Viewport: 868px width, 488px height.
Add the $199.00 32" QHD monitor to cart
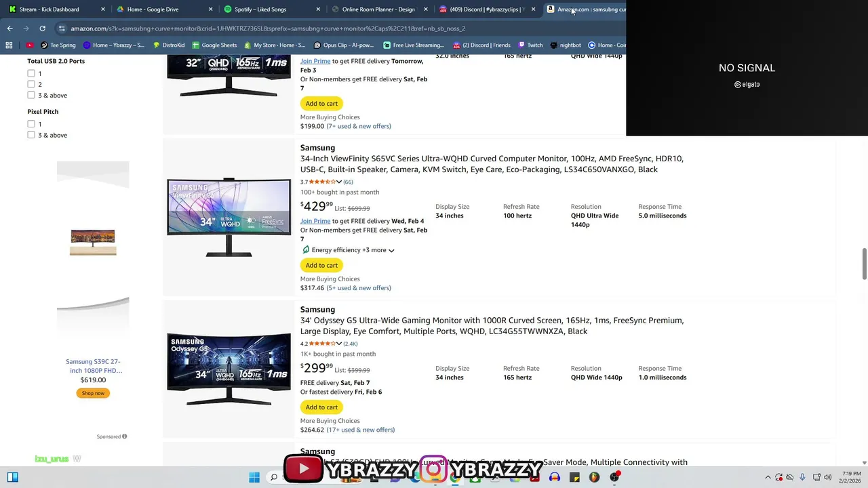point(321,103)
